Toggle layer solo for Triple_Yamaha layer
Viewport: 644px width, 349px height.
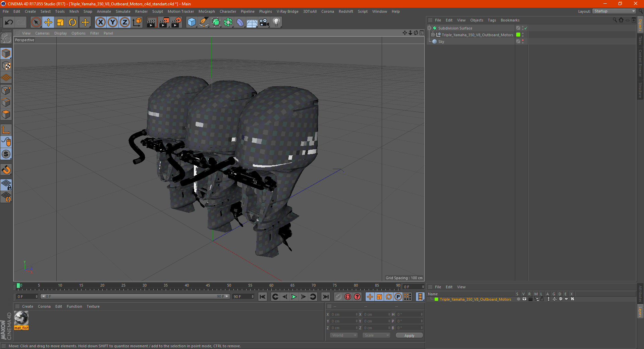click(x=518, y=299)
